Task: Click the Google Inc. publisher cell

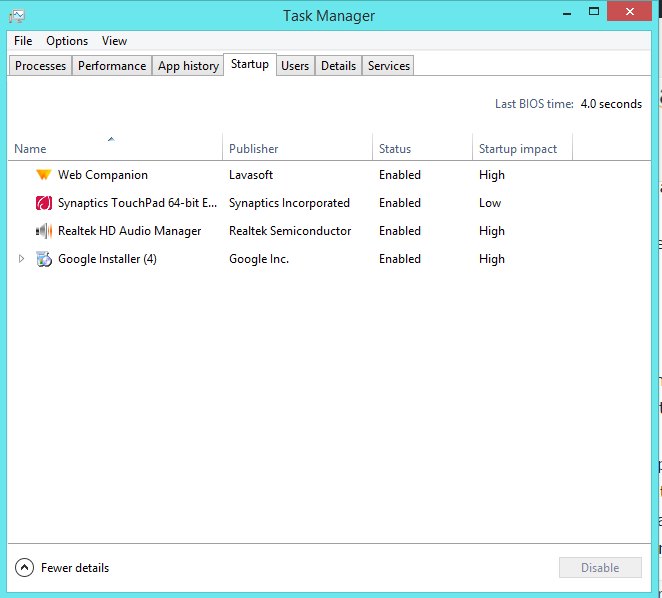Action: (x=259, y=259)
